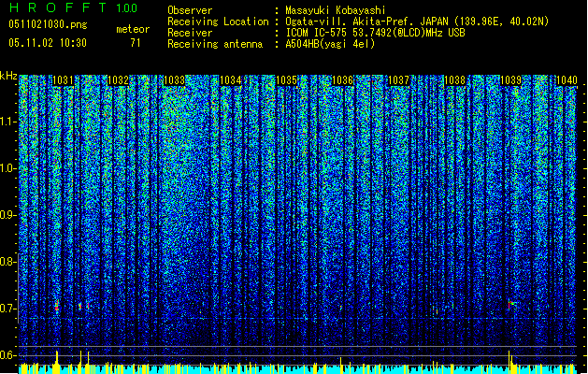
Task: Click the 1033 time marker
Action: (x=175, y=80)
